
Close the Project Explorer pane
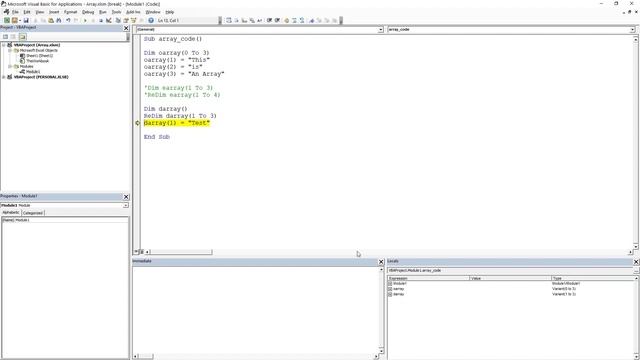[126, 28]
